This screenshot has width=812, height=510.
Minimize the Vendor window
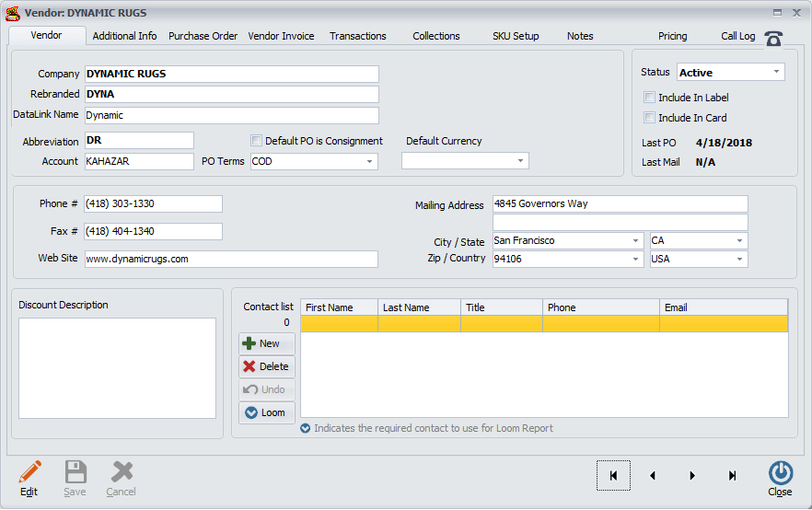click(x=777, y=12)
